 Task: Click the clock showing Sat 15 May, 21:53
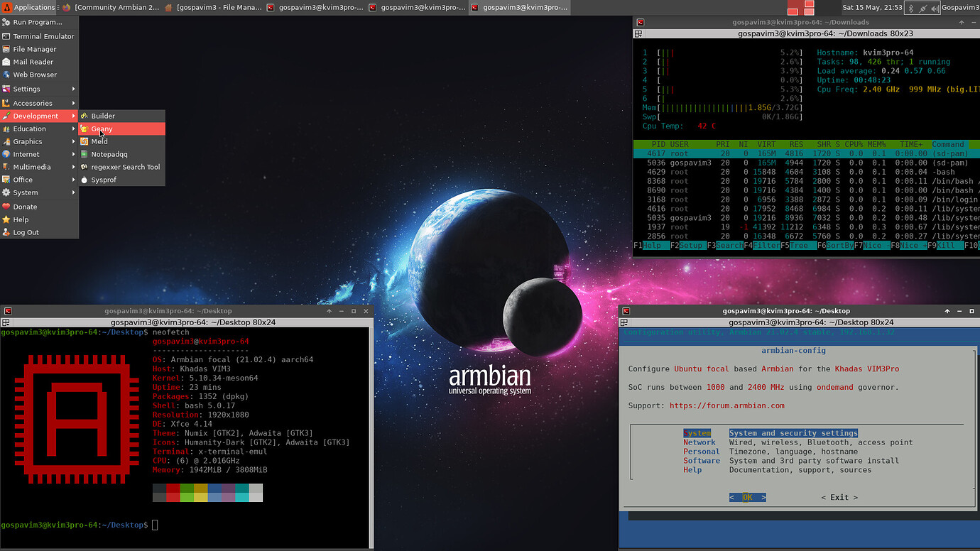[x=872, y=8]
